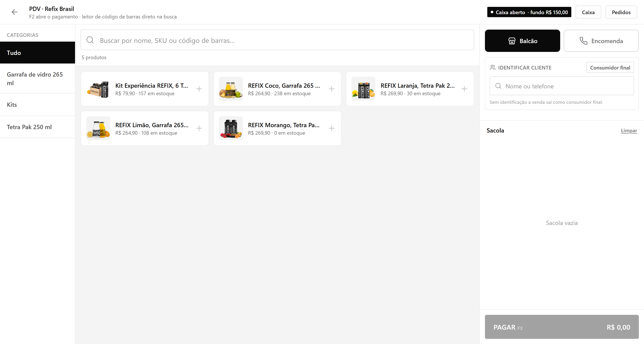
Task: Click the people icon beside Identificar Cliente
Action: [492, 68]
